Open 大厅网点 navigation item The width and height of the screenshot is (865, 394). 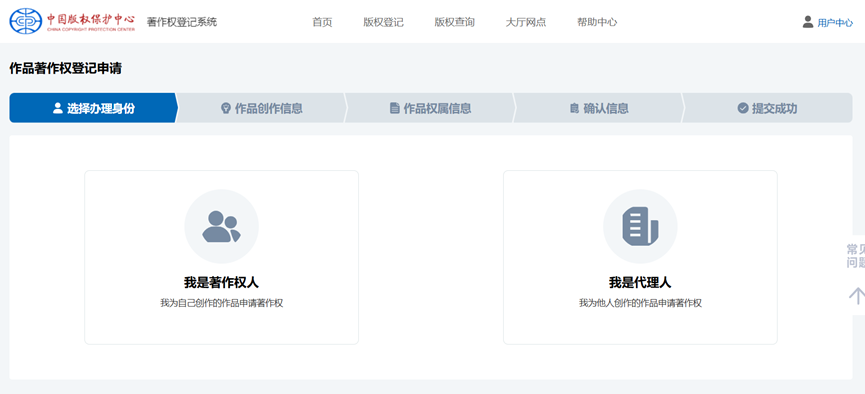[526, 23]
